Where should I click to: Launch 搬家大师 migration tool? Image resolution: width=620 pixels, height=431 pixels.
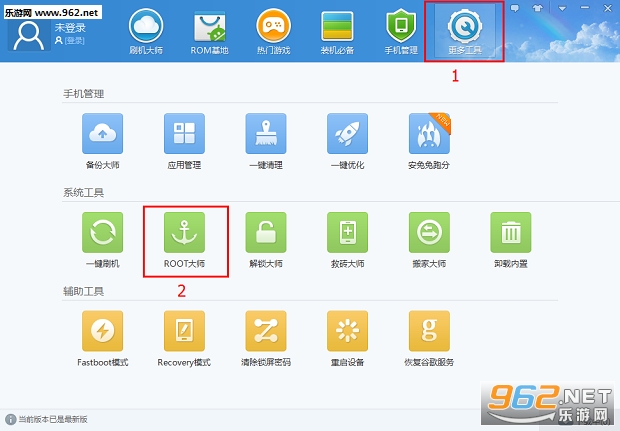coord(429,233)
